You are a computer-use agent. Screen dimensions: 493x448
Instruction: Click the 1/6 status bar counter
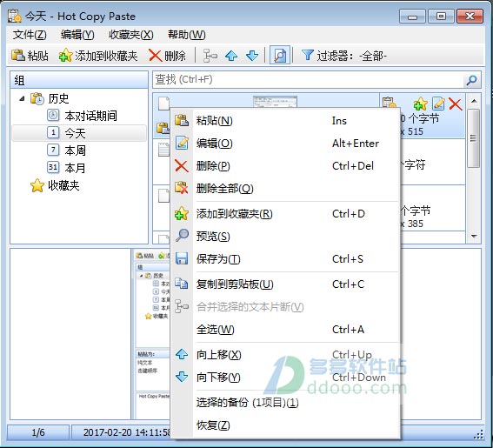tap(38, 432)
